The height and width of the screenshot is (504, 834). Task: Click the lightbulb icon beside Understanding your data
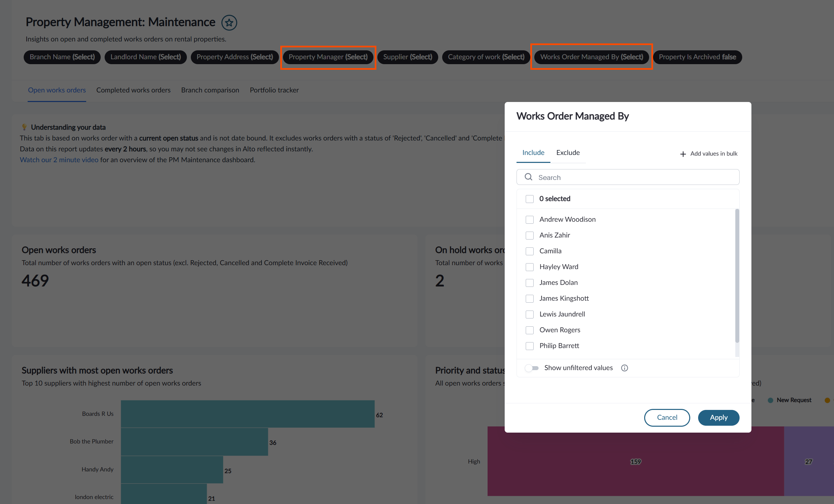click(24, 127)
